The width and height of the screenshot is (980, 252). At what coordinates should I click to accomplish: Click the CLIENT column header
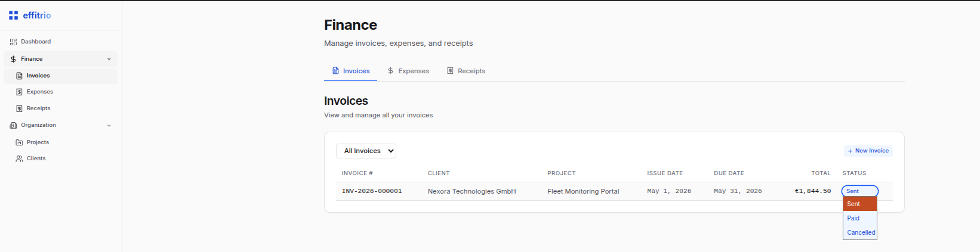(x=439, y=173)
